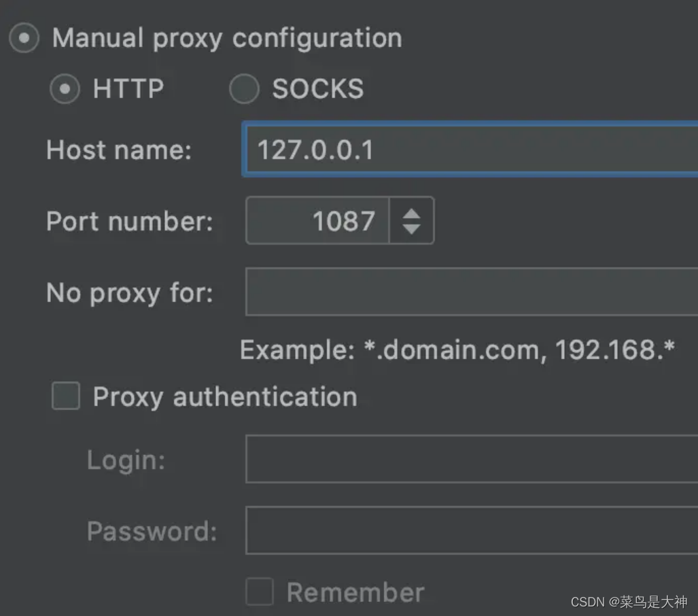
Task: Select the Manual proxy configuration radio button
Action: pyautogui.click(x=24, y=38)
